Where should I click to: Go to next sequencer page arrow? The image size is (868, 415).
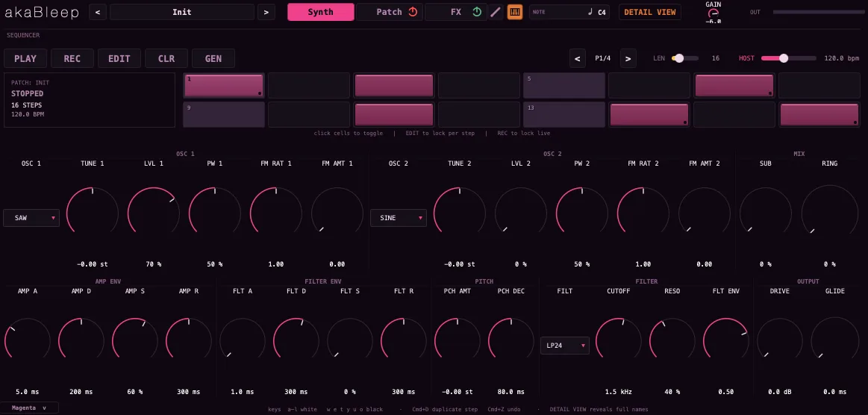point(628,58)
